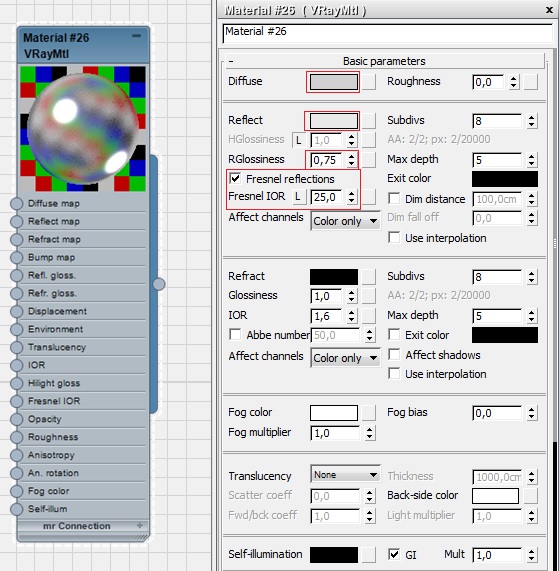The image size is (559, 571).
Task: Click the Anisotropy input socket
Action: tap(16, 455)
